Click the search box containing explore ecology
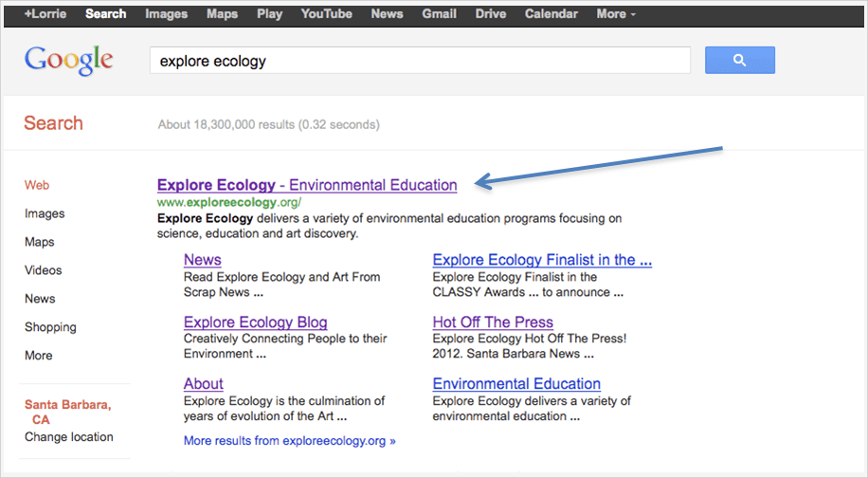 point(419,61)
